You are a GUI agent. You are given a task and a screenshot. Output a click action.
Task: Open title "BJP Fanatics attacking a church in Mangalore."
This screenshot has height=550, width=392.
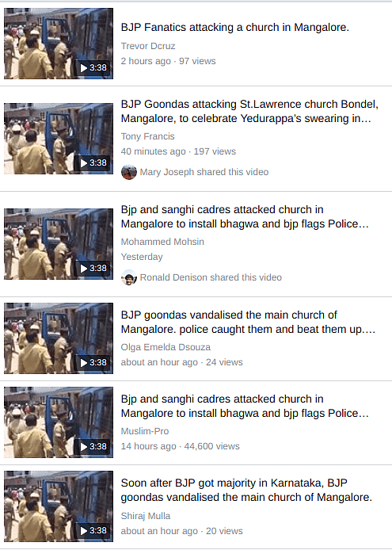(x=235, y=28)
